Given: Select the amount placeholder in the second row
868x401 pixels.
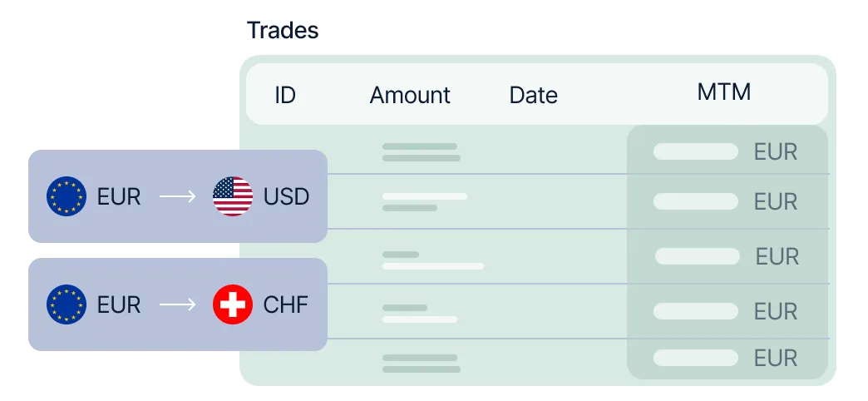Looking at the screenshot, I should pyautogui.click(x=425, y=202).
